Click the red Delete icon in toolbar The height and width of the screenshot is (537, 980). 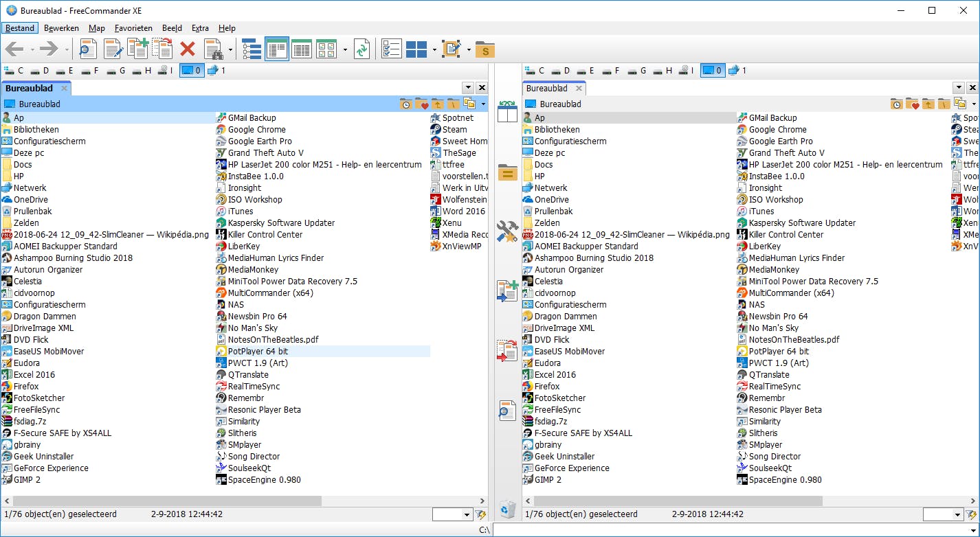click(188, 49)
